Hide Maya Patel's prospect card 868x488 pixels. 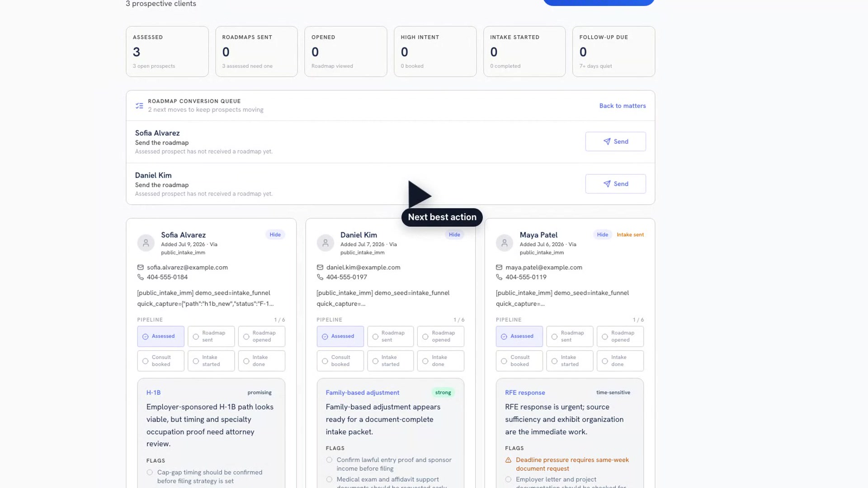pyautogui.click(x=602, y=235)
